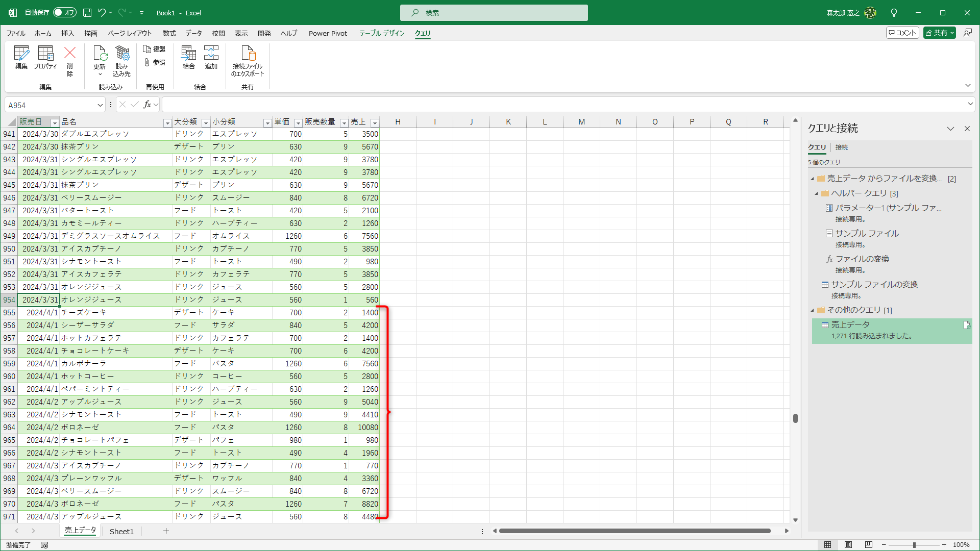
Task: Switch to the Sheet1 worksheet tab
Action: coord(121,531)
